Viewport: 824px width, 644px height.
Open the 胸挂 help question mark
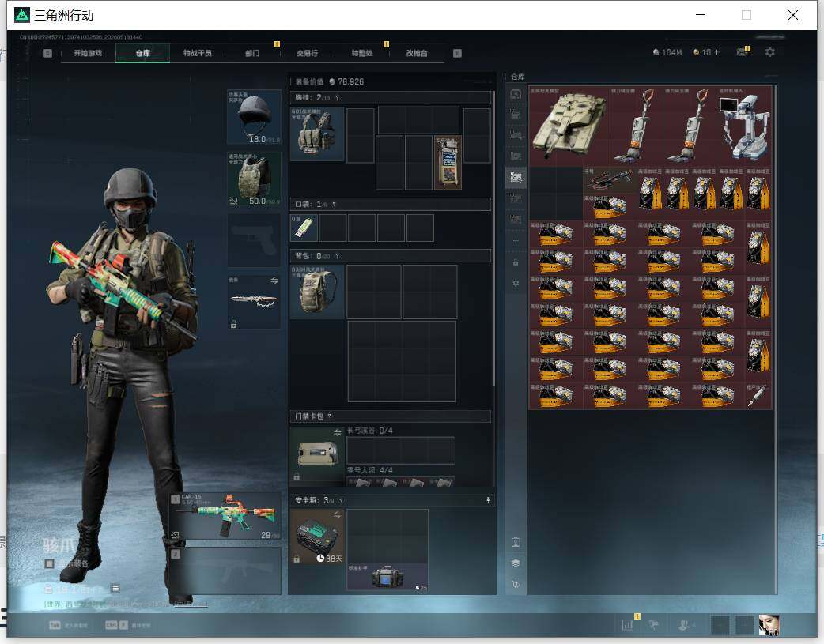pos(338,98)
